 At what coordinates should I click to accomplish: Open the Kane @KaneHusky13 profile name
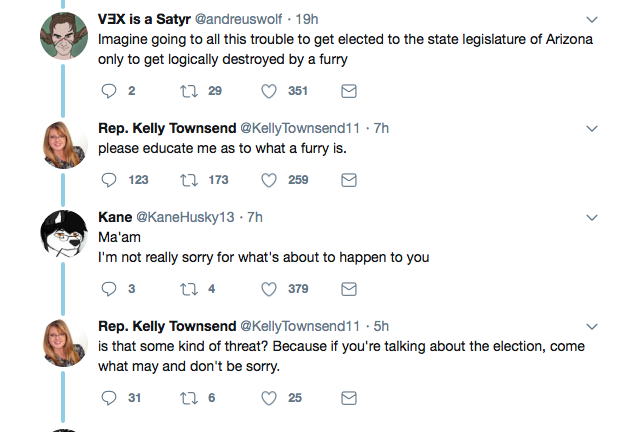[114, 217]
